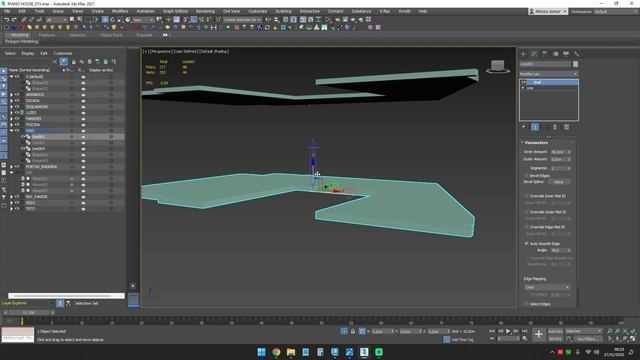This screenshot has width=640, height=360.
Task: Click the Redo arrow in main toolbar
Action: (x=14, y=20)
